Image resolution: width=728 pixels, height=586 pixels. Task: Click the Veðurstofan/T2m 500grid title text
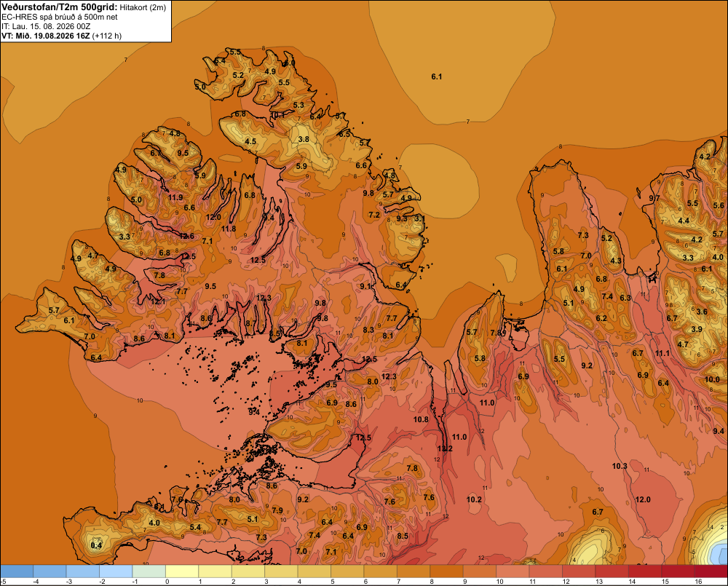tap(60, 7)
